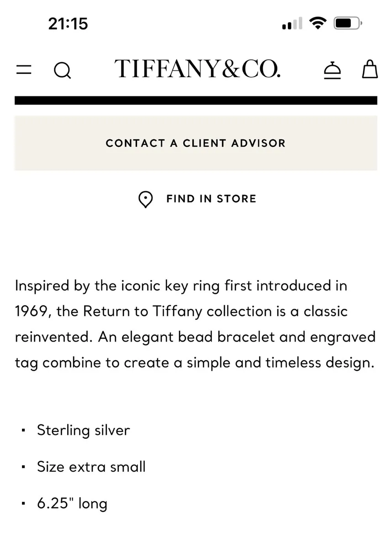The height and width of the screenshot is (548, 392).
Task: Click the Tiffany & Co. logo
Action: (198, 68)
